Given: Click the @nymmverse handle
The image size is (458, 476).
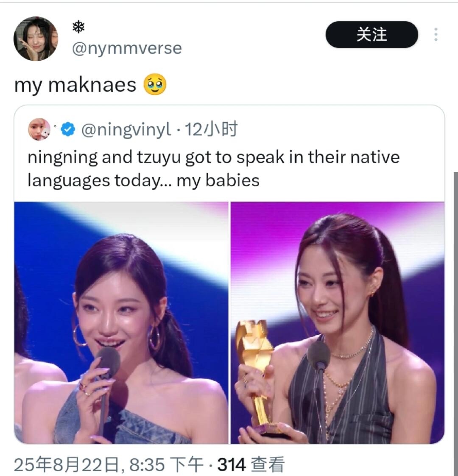Looking at the screenshot, I should (127, 48).
